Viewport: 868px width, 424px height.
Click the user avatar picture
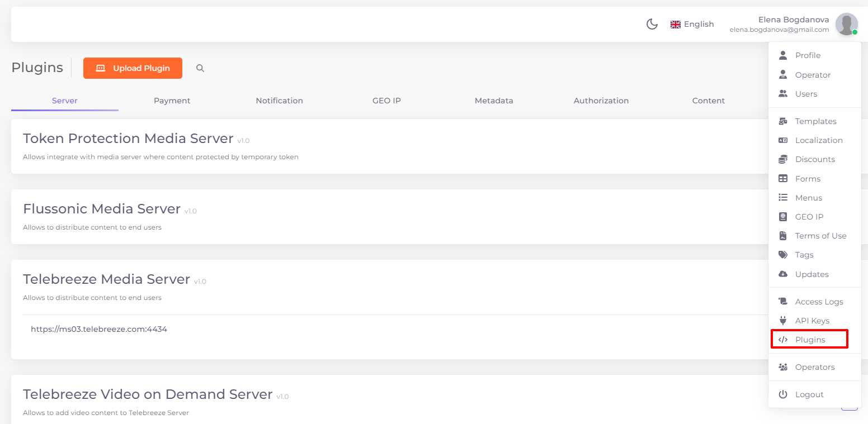point(846,24)
